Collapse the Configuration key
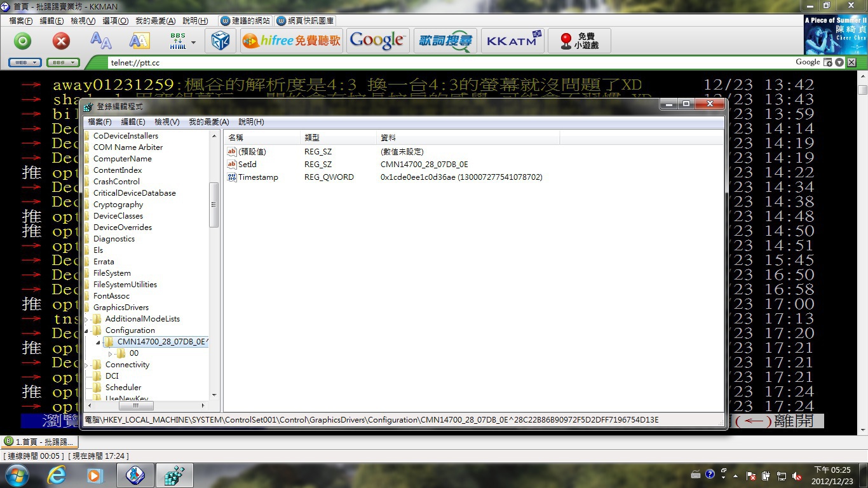 (x=87, y=330)
